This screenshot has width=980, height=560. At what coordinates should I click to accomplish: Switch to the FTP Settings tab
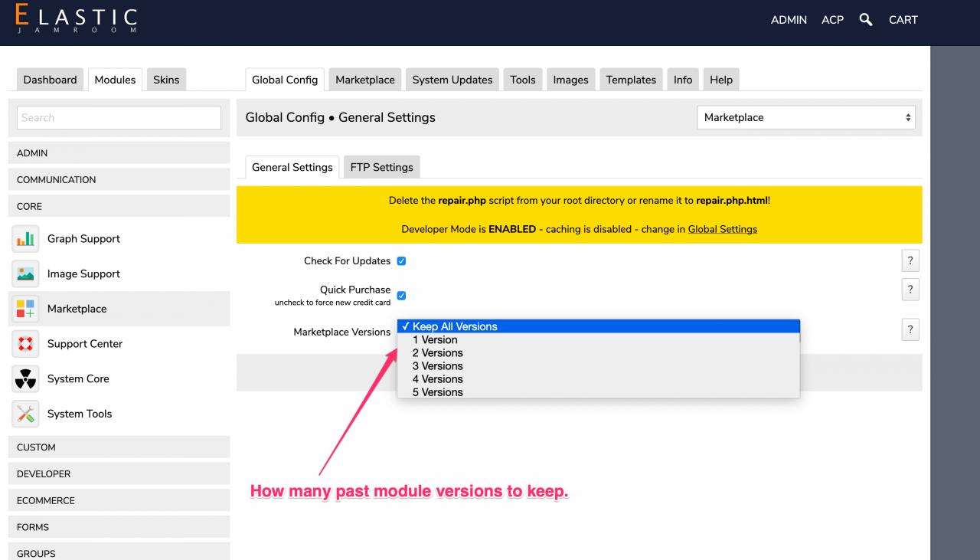point(381,167)
